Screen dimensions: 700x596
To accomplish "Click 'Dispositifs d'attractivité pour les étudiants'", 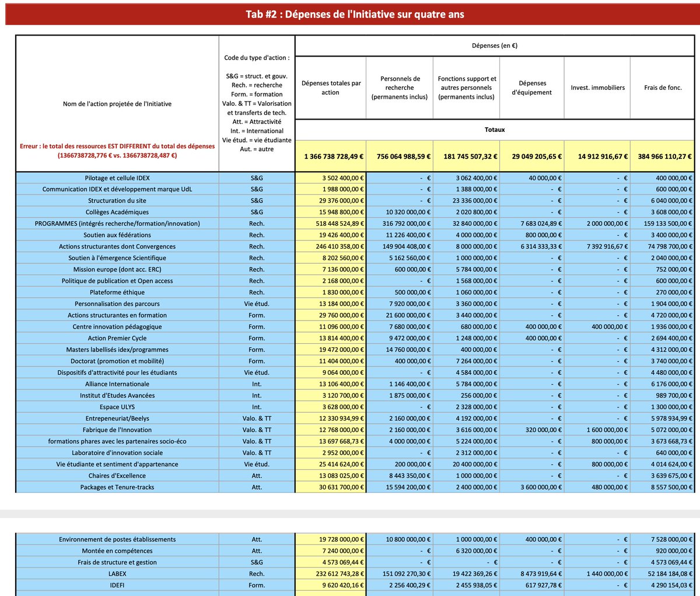I will [117, 372].
